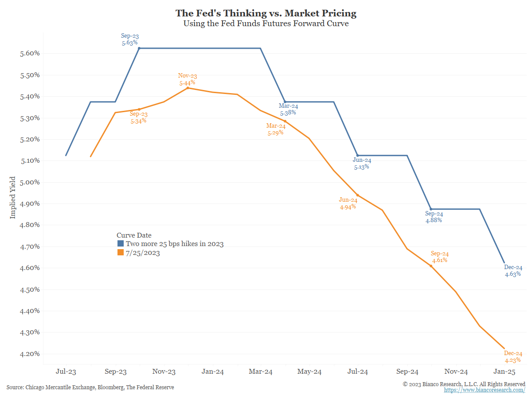
Task: Select the 7/25/2023 legend entry text
Action: (143, 253)
